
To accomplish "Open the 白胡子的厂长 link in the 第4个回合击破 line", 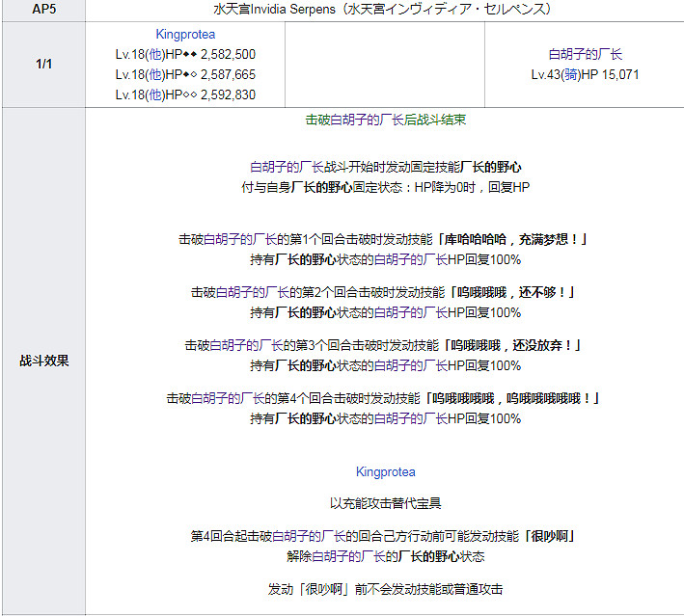I will tap(228, 398).
